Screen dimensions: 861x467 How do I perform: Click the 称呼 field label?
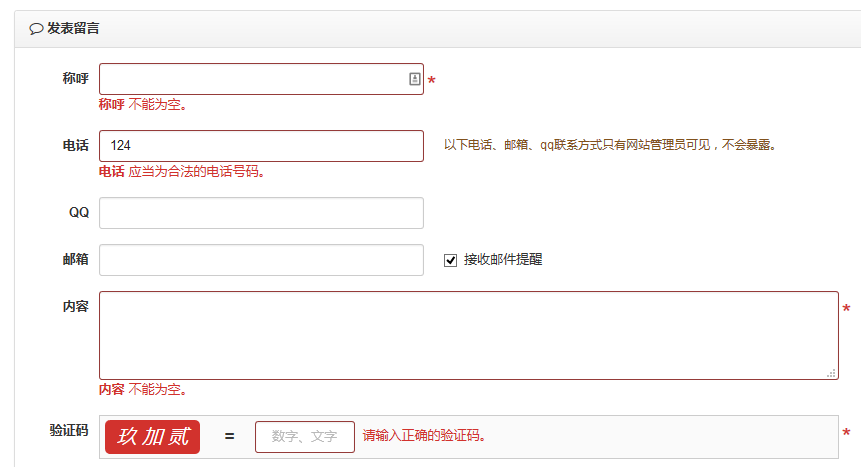coord(75,79)
